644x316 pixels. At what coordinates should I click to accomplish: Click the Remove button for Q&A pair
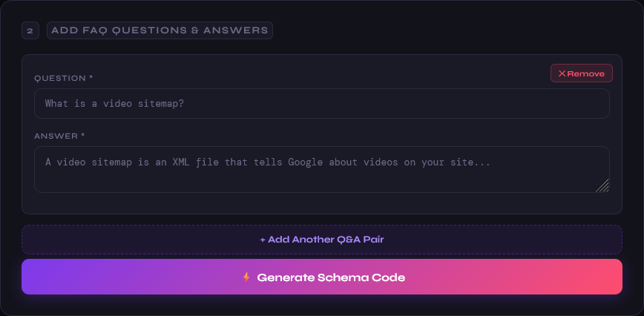[x=581, y=73]
